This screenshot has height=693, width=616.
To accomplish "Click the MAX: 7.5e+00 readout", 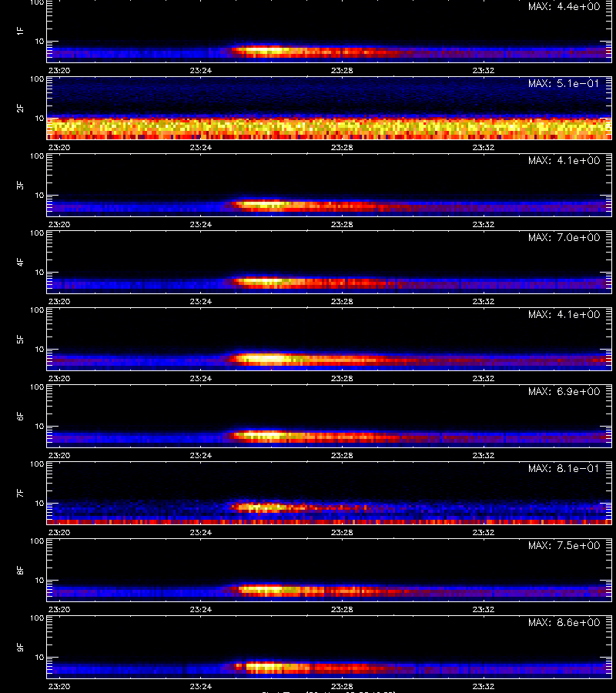I will (x=564, y=546).
